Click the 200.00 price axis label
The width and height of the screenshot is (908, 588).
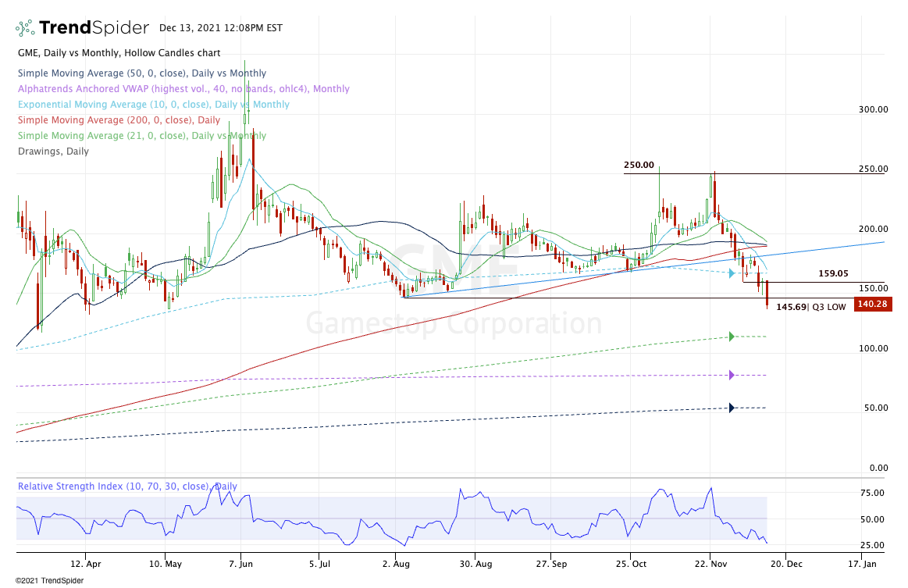pos(873,229)
